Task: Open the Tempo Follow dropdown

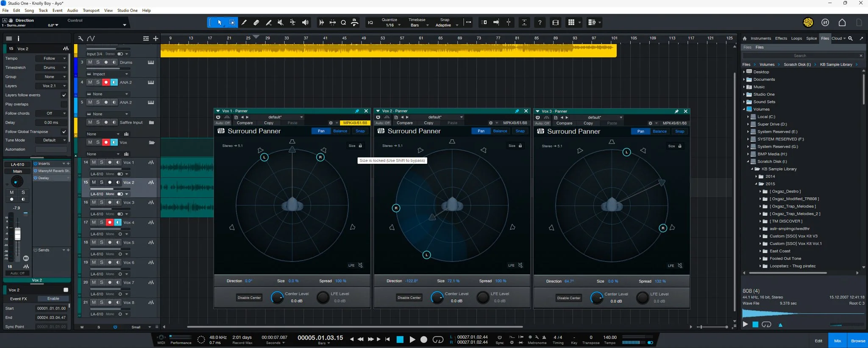Action: point(51,58)
